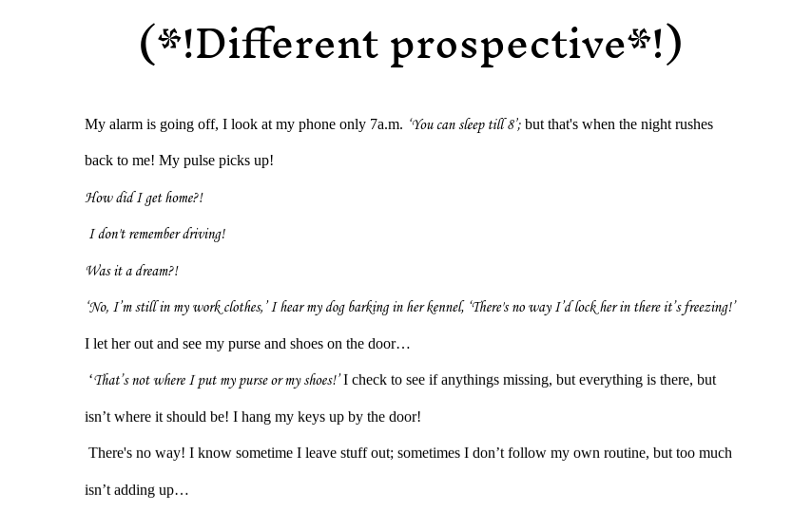Click the word "prospective" in the heading
The image size is (812, 513).
click(x=508, y=45)
